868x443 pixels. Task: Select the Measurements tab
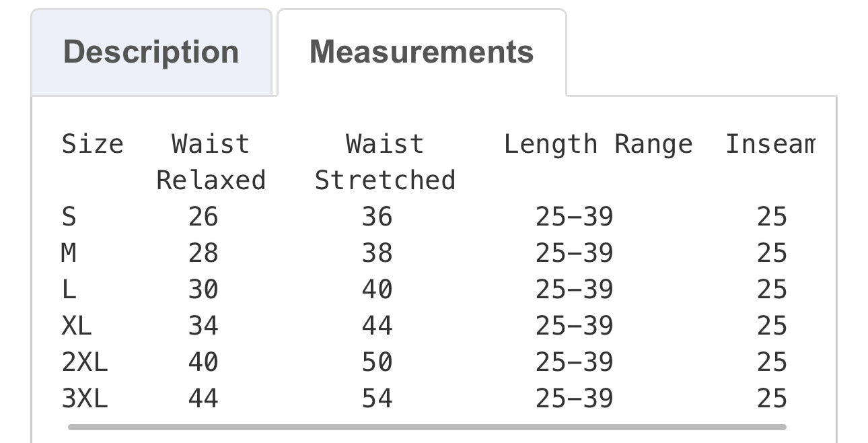click(x=421, y=53)
